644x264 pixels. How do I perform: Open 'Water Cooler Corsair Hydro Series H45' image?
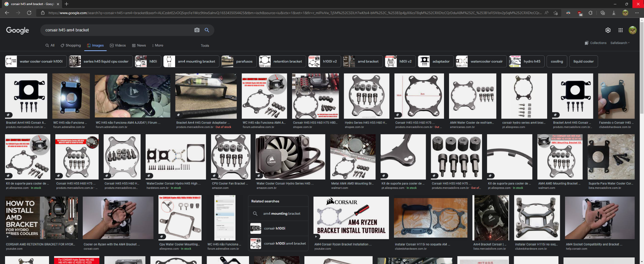click(291, 157)
